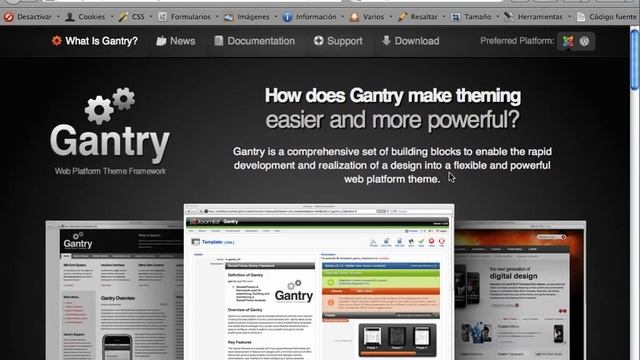Open the Imágenes dropdown arrow
This screenshot has height=360, width=640.
[276, 17]
